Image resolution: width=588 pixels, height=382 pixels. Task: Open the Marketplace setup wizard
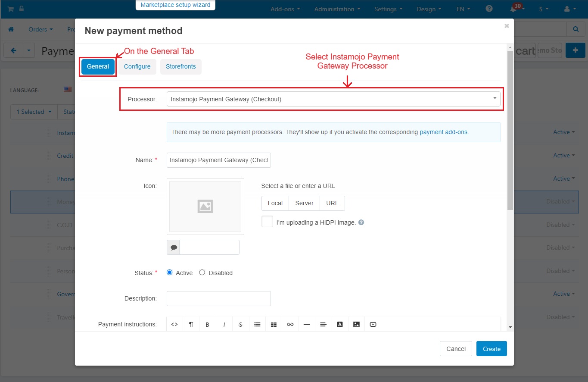point(175,5)
